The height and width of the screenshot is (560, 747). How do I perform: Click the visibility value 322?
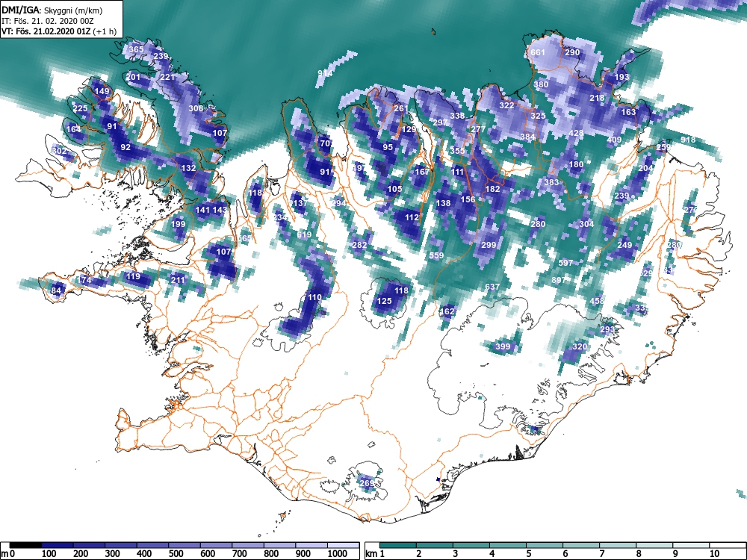pyautogui.click(x=506, y=106)
